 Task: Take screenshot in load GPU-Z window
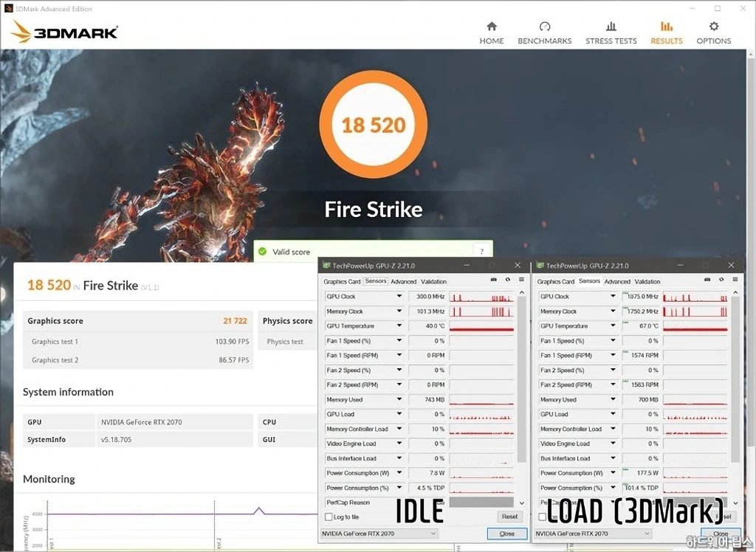[707, 280]
